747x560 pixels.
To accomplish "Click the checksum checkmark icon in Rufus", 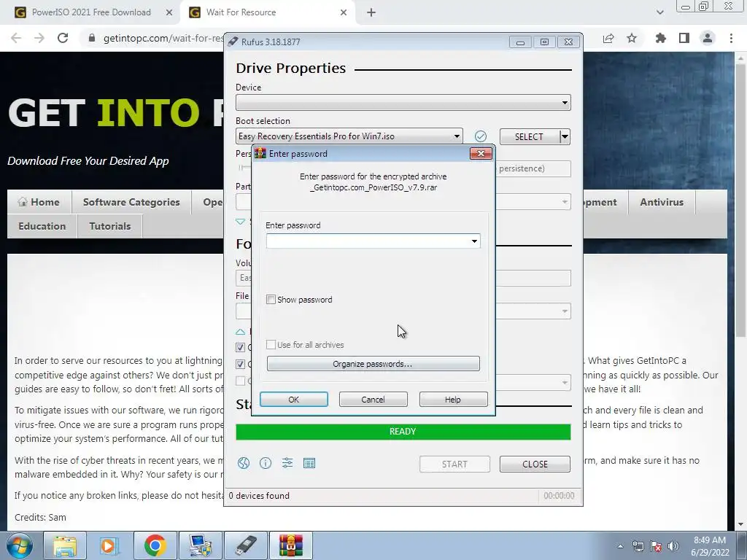I will pos(481,136).
